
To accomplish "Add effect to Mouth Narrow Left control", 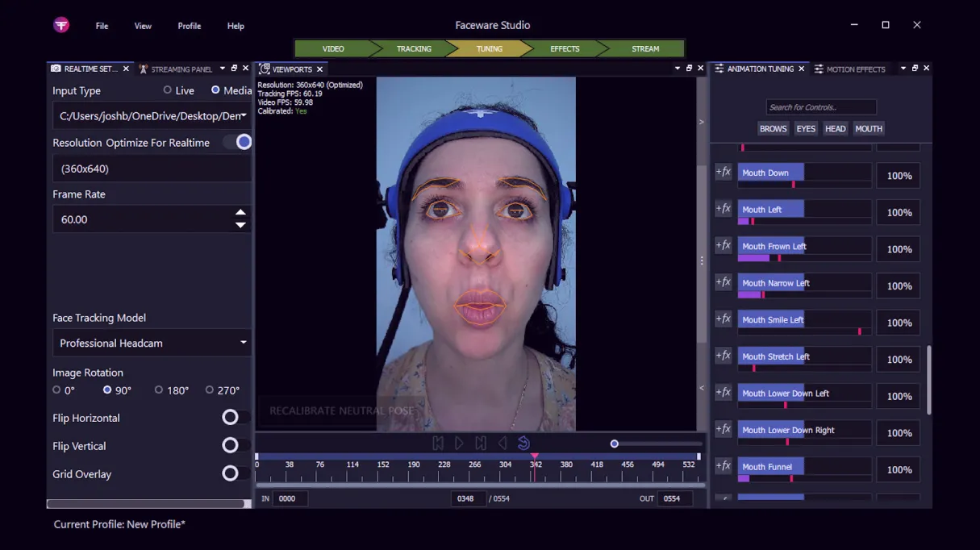I will coord(724,282).
